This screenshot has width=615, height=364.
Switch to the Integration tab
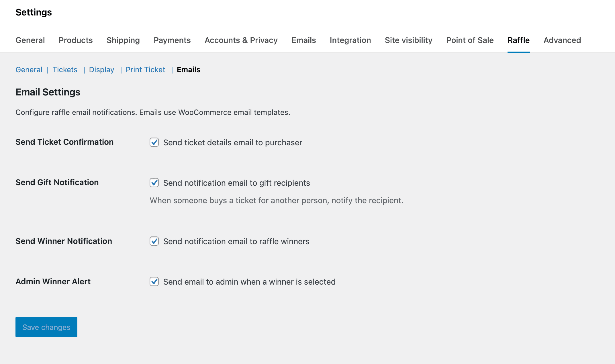coord(350,40)
